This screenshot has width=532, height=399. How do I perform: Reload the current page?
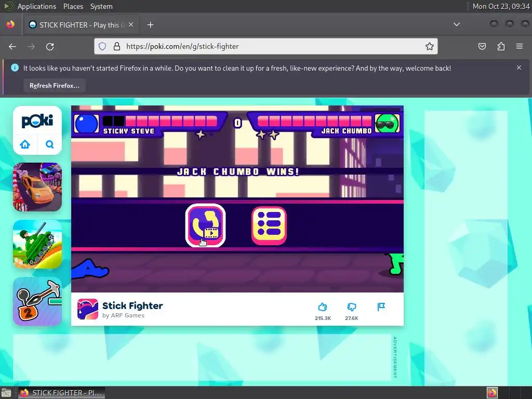(50, 46)
